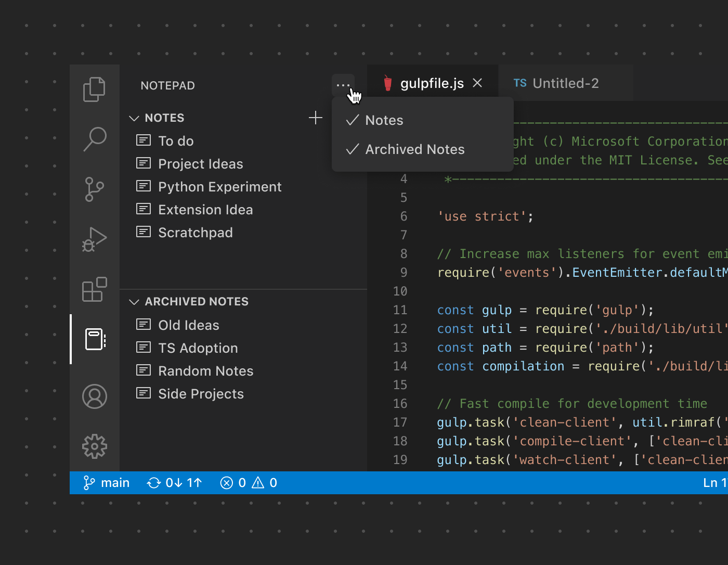
Task: Open the Explorer view icon
Action: pyautogui.click(x=94, y=89)
